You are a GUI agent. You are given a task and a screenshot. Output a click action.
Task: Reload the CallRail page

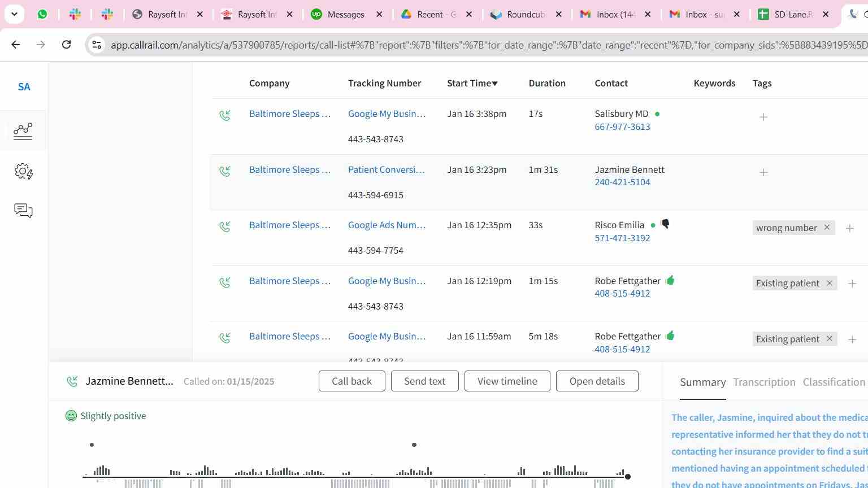point(66,44)
